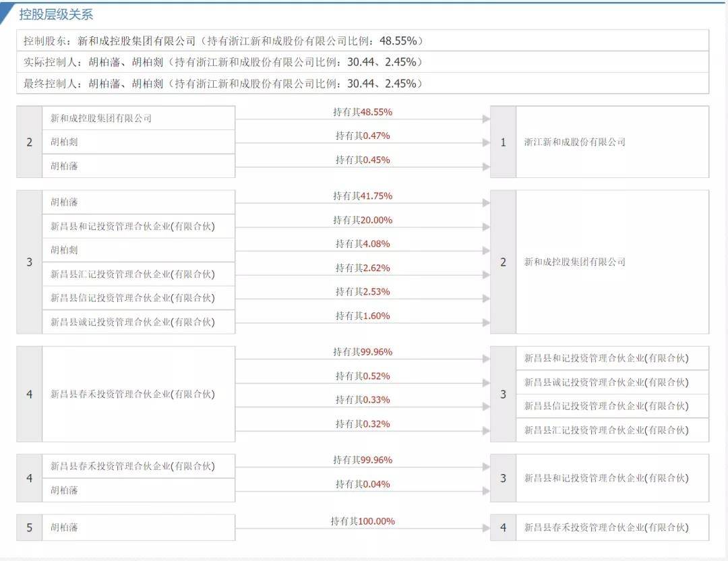Click the 持有其100.00% label
728x561 pixels.
click(363, 521)
